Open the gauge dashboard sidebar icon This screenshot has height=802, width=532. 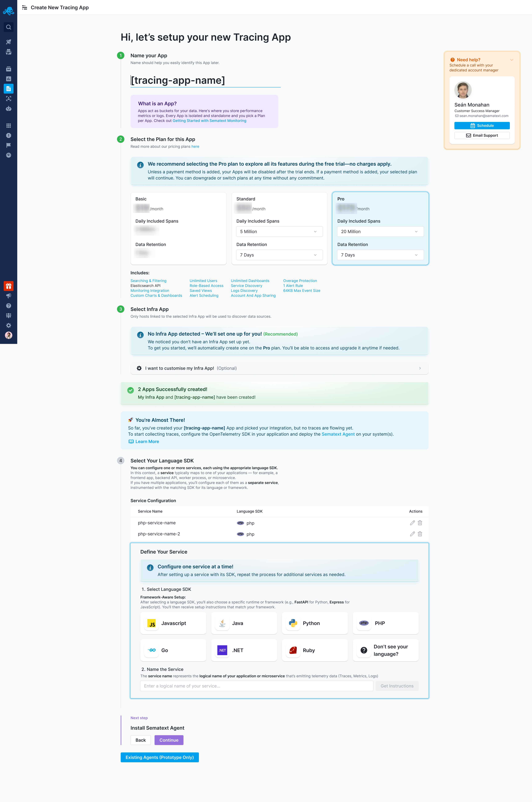[x=8, y=155]
